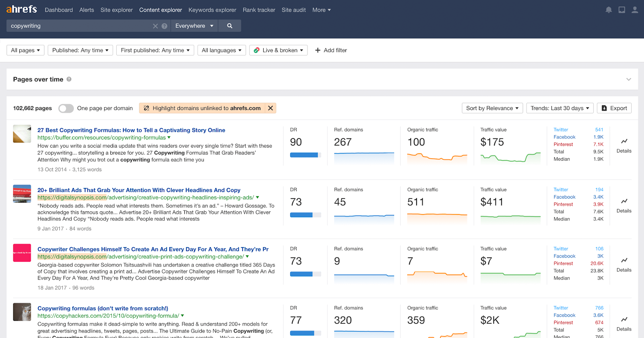The image size is (644, 338).
Task: Click the Export button
Action: pos(614,108)
